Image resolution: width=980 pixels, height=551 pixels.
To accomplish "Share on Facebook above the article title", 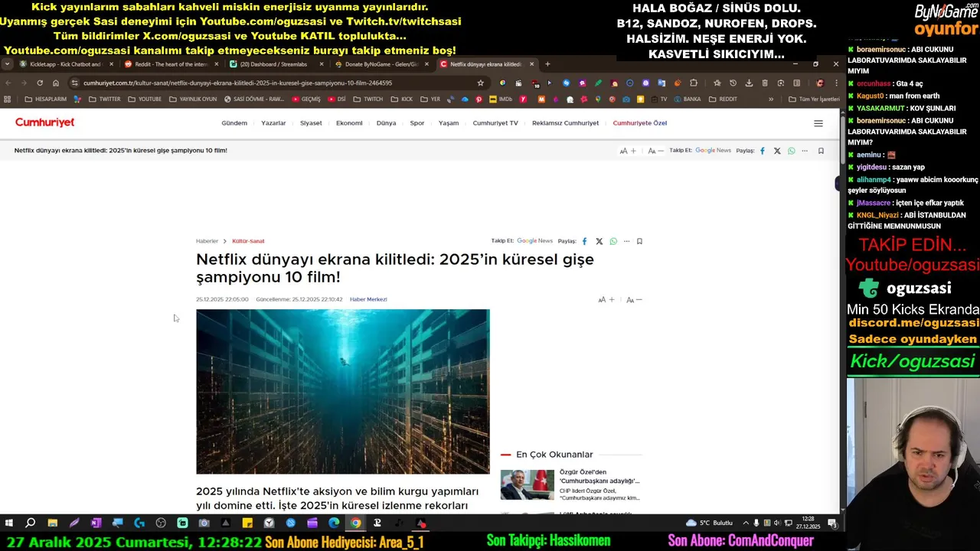I will pyautogui.click(x=585, y=241).
